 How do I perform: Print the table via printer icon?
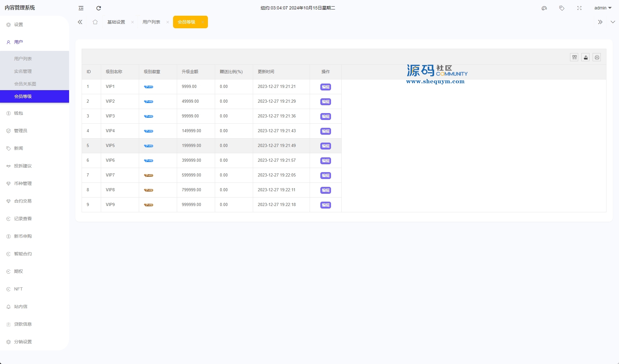[x=597, y=57]
